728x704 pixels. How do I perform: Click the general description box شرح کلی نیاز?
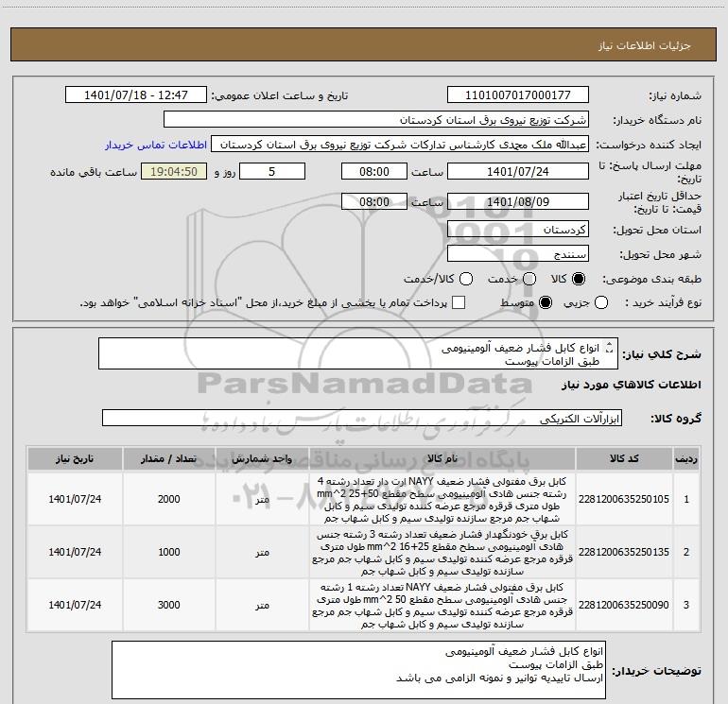[x=358, y=353]
